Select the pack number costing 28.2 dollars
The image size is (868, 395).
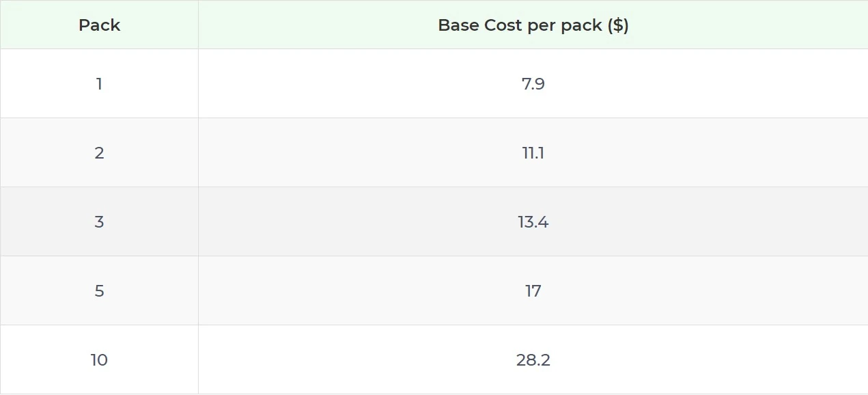[x=99, y=360]
